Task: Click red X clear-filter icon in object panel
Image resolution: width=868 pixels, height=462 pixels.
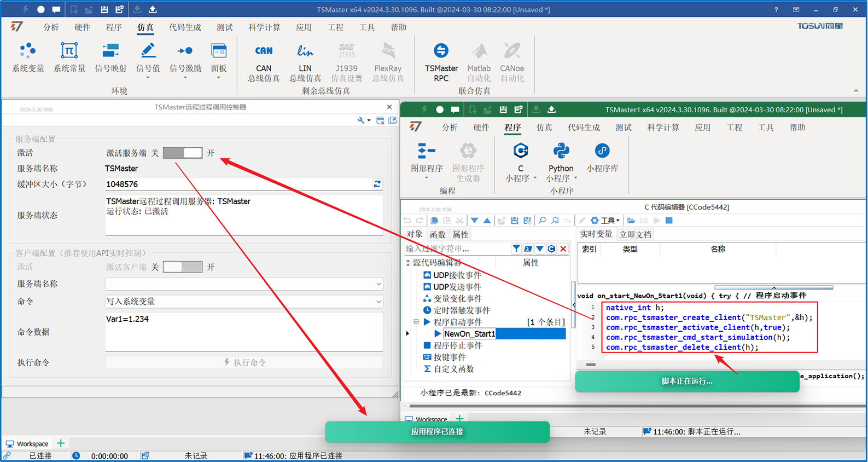Action: tap(563, 249)
